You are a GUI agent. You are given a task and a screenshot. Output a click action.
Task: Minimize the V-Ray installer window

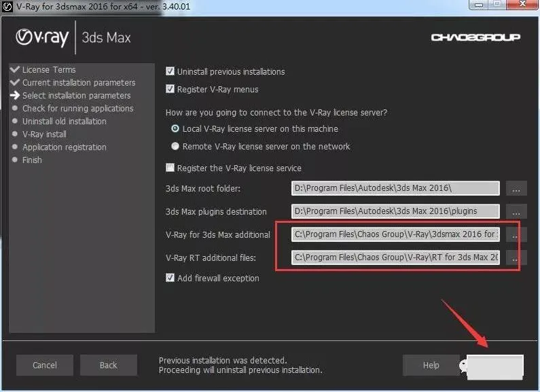click(479, 5)
